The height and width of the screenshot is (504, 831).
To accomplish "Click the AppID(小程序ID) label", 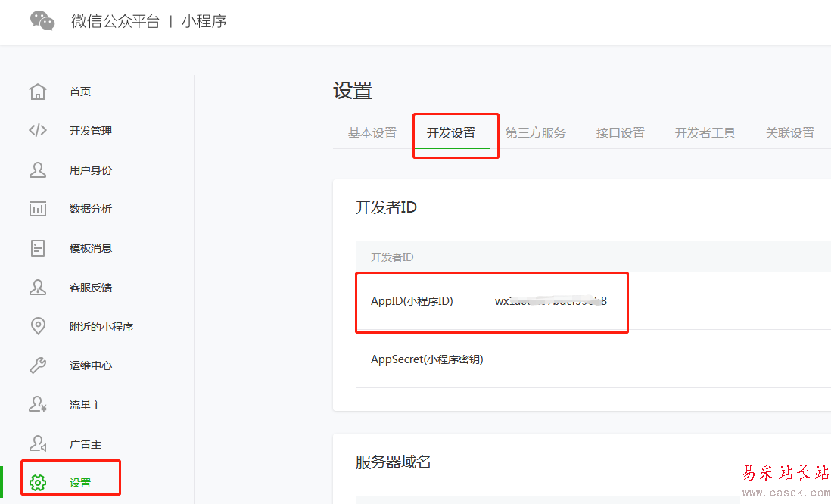I will coord(412,301).
